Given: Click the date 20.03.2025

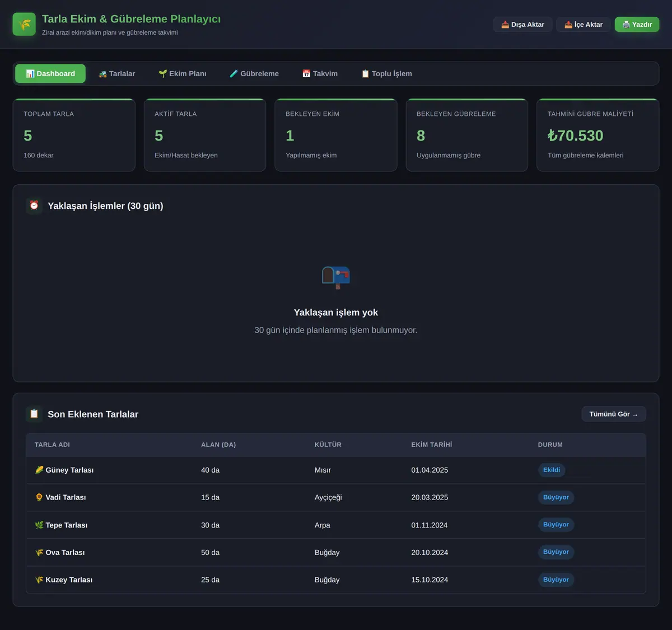Looking at the screenshot, I should [x=430, y=497].
